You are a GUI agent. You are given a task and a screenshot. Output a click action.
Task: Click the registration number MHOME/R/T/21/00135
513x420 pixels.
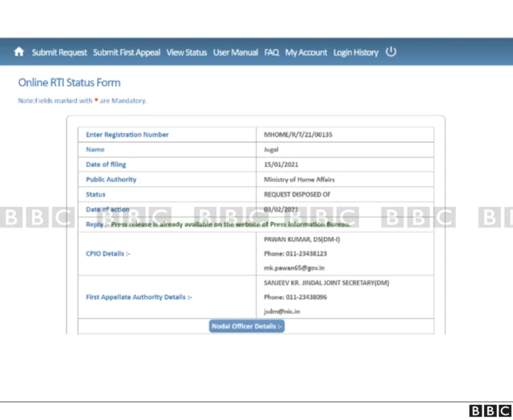tap(298, 135)
